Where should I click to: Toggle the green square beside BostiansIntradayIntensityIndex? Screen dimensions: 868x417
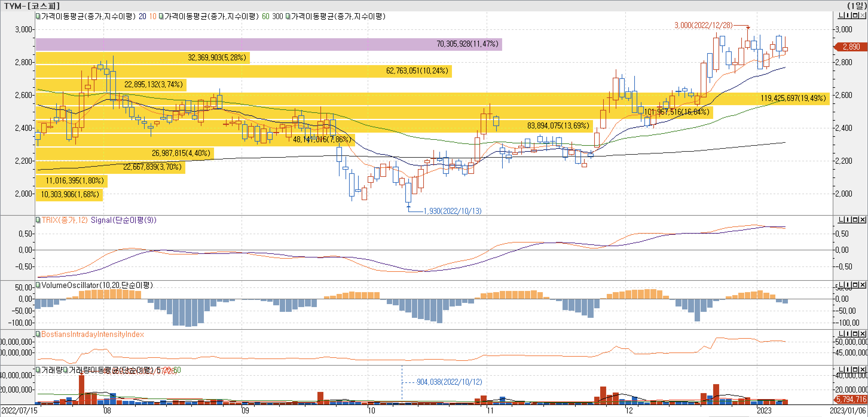(x=38, y=334)
